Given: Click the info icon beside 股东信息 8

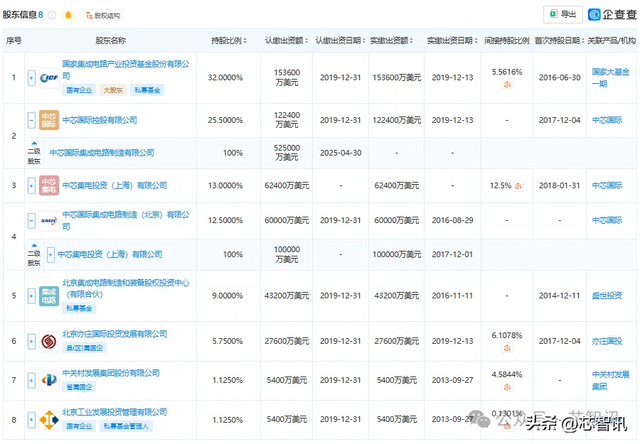Looking at the screenshot, I should coord(52,15).
